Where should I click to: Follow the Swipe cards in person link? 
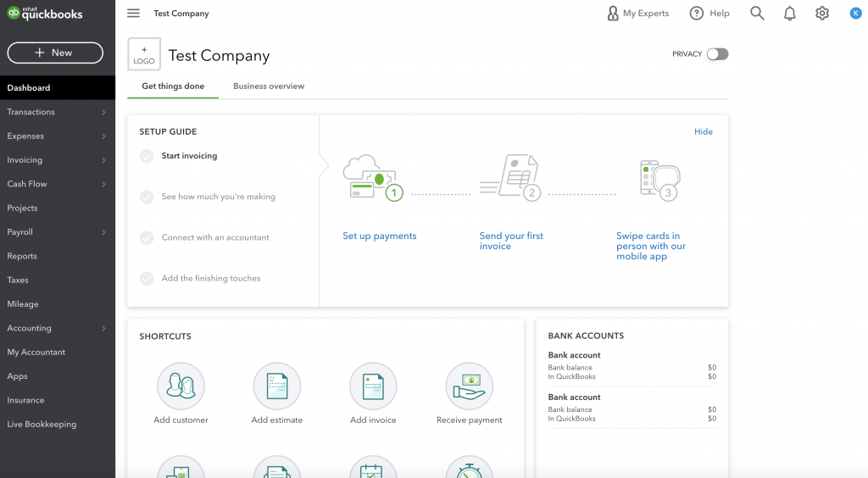651,246
